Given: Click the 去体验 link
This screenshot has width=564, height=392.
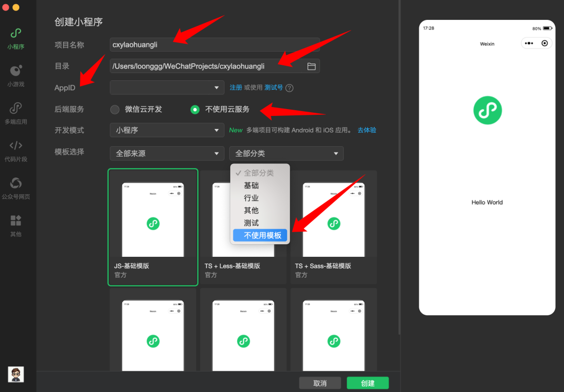Looking at the screenshot, I should pyautogui.click(x=367, y=130).
